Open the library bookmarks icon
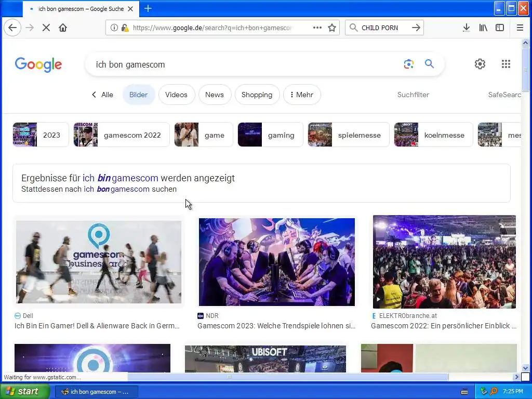This screenshot has height=399, width=532. point(483,28)
